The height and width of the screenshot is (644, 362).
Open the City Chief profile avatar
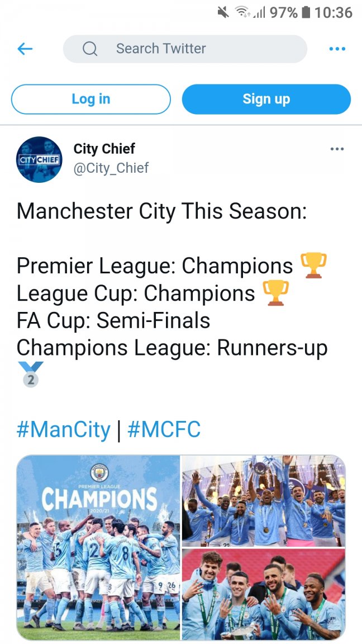tap(39, 159)
